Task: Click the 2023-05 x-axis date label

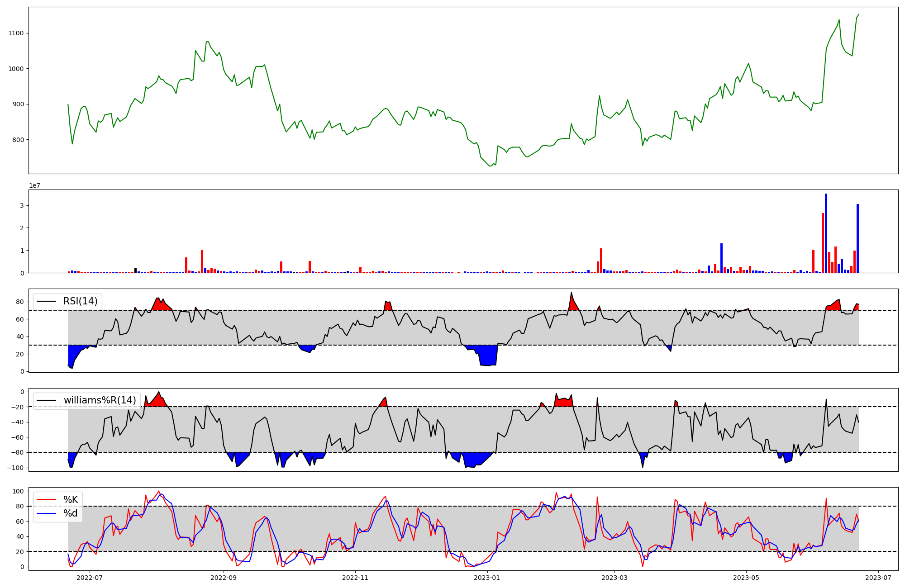Action: tap(746, 578)
